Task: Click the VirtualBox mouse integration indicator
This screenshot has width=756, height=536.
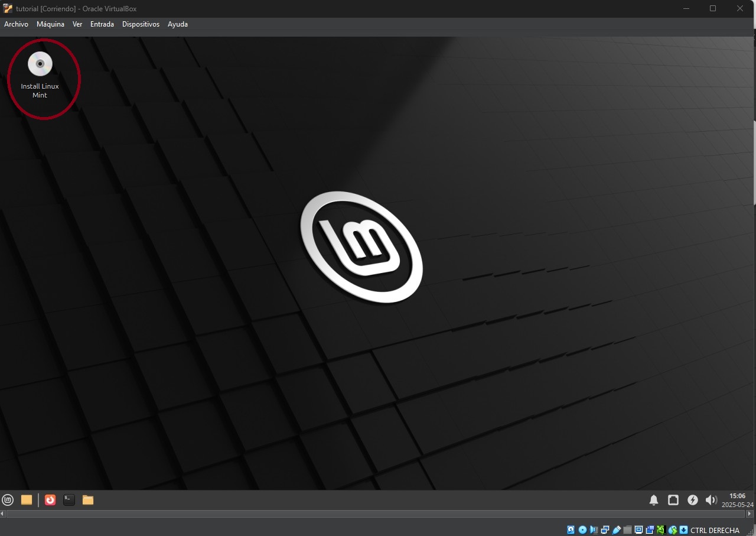Action: [673, 530]
